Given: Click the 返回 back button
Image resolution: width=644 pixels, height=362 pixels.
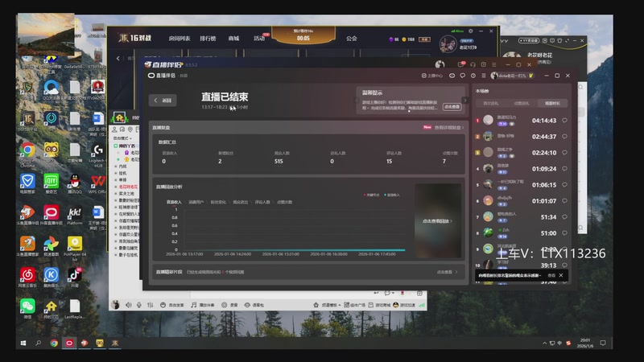Looking at the screenshot, I should coord(163,100).
